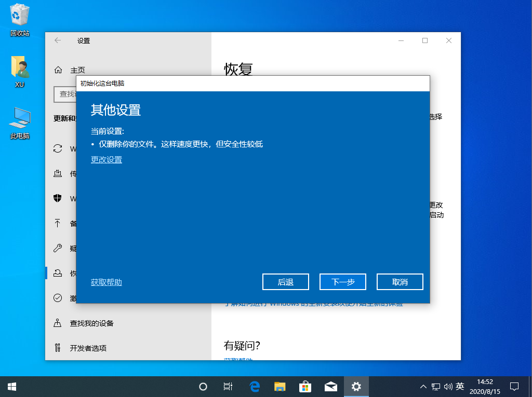Image resolution: width=532 pixels, height=397 pixels.
Task: Select the 此电脑 desktop icon
Action: [x=20, y=123]
